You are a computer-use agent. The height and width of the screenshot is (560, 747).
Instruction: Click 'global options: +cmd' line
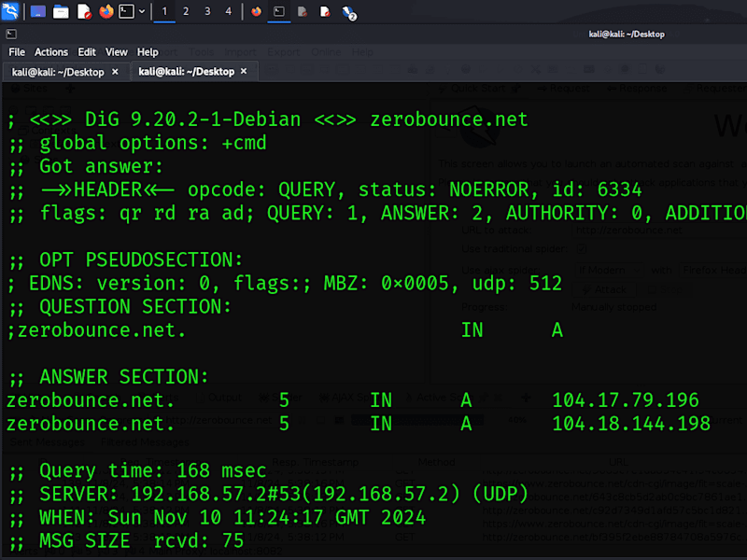(152, 143)
